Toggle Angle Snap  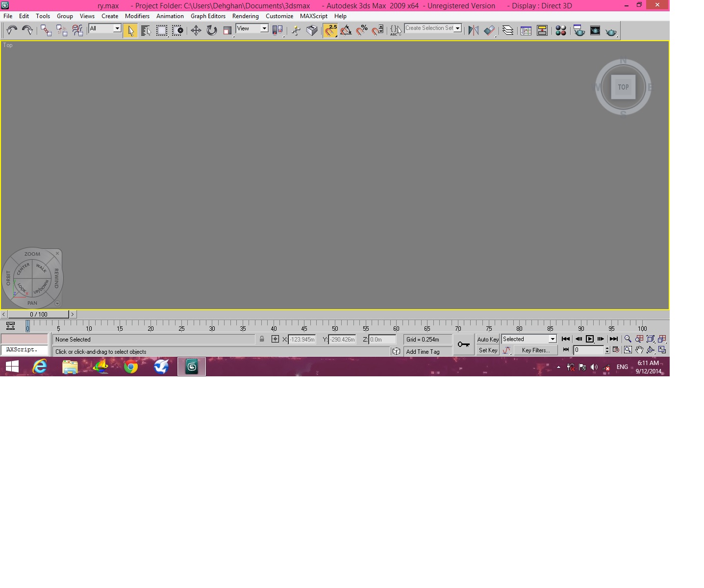(346, 30)
